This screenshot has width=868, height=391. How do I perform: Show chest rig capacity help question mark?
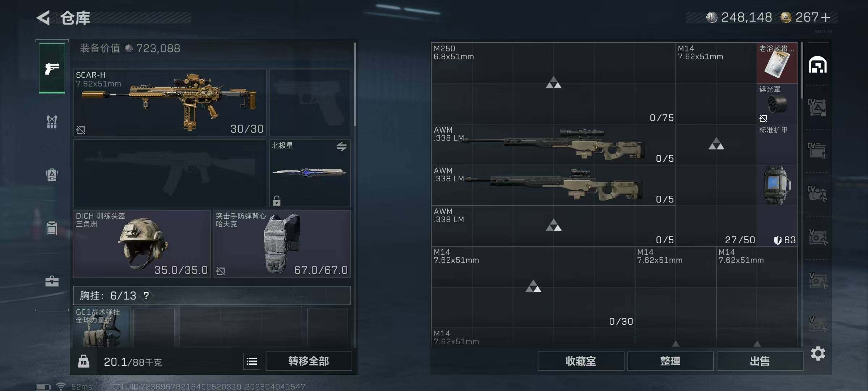click(x=146, y=296)
